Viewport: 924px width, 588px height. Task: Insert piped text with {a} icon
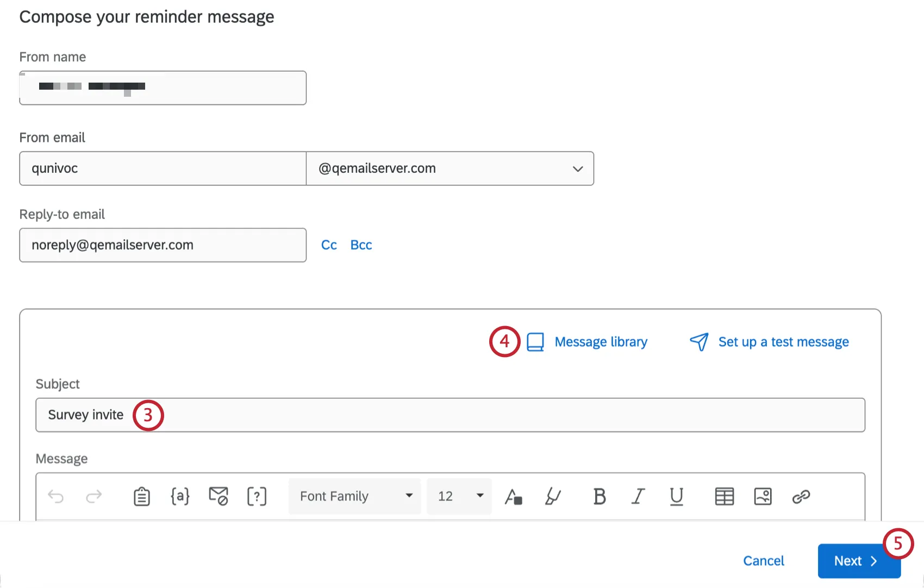180,496
